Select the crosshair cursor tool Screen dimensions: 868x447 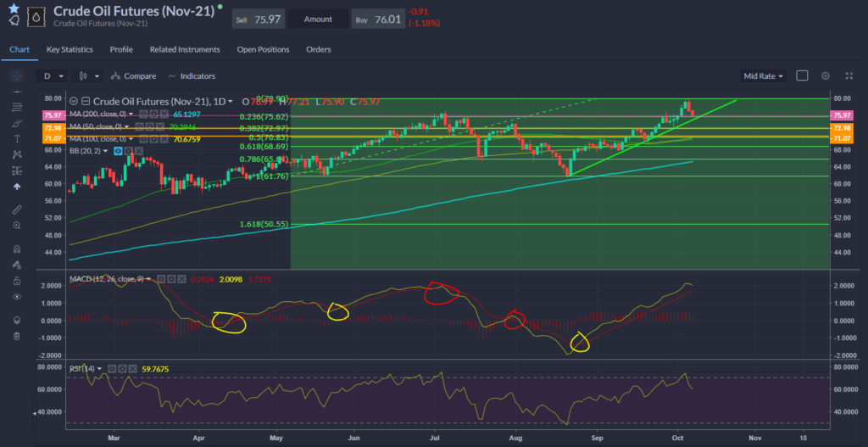coord(17,76)
